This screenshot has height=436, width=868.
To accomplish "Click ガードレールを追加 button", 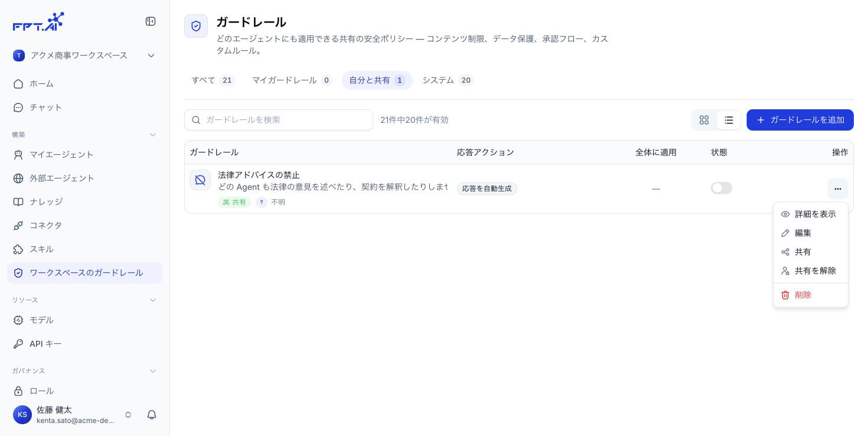I will coord(800,120).
